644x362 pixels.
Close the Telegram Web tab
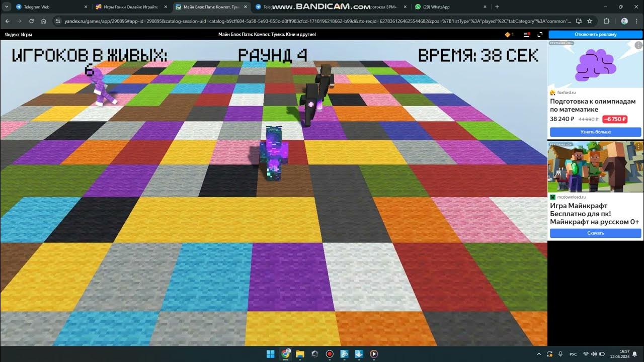(86, 7)
